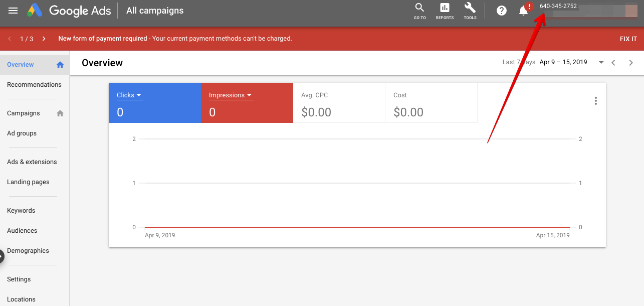Image resolution: width=644 pixels, height=306 pixels.
Task: Expand the collapsed side panel arrow
Action: pyautogui.click(x=2, y=256)
